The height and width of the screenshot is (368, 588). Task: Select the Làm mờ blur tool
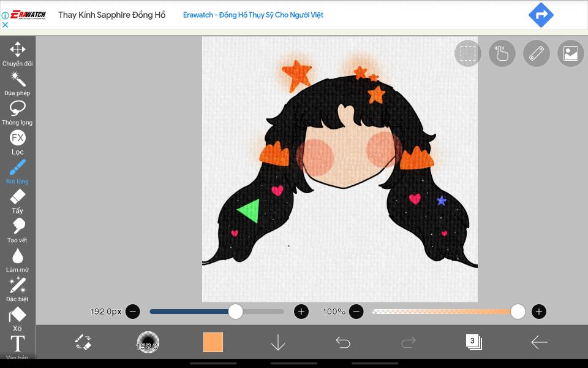point(17,260)
